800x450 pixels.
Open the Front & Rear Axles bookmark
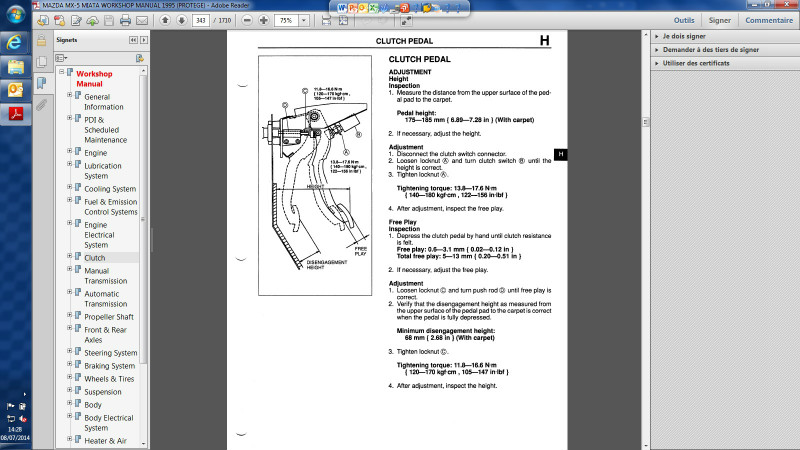[x=105, y=335]
